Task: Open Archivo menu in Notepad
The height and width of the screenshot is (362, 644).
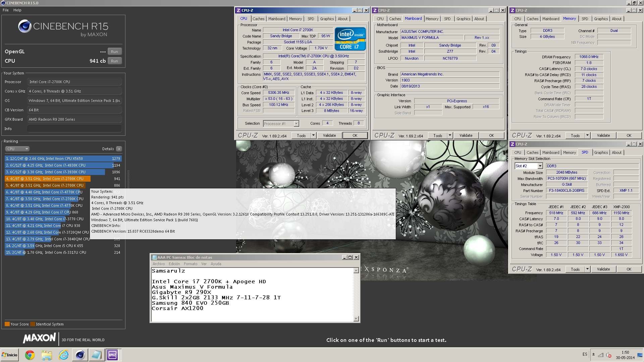Action: click(159, 264)
